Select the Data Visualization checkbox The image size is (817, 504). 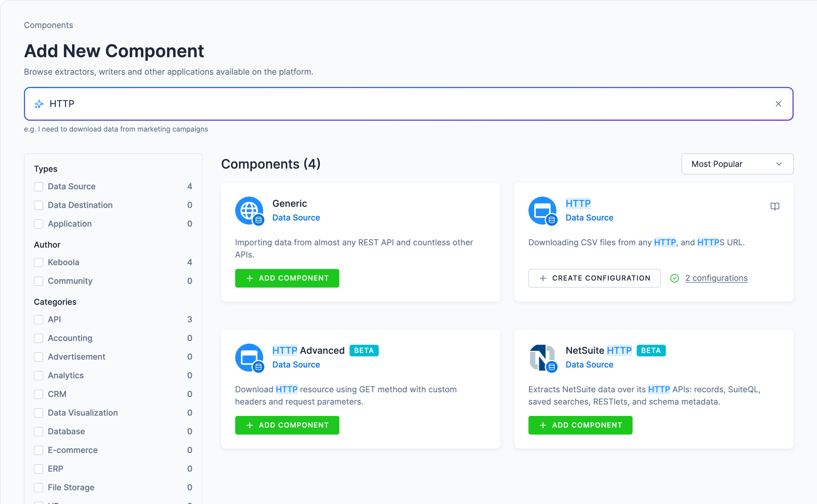coord(39,413)
